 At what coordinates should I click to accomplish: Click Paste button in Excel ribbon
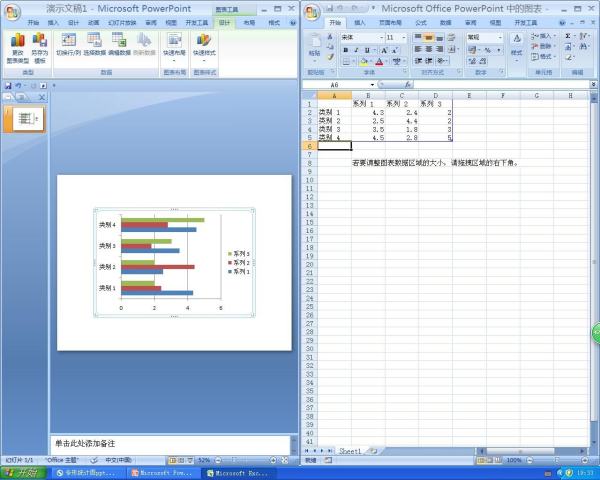click(315, 48)
